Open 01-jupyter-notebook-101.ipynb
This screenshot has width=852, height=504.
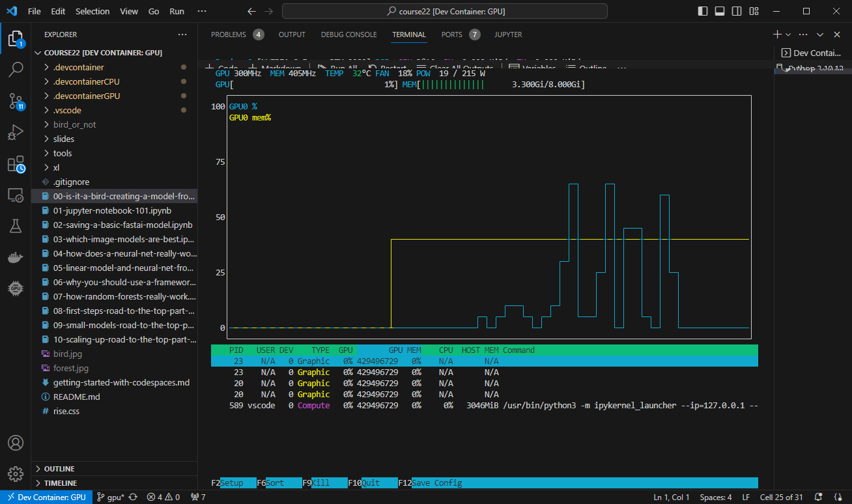pos(114,210)
